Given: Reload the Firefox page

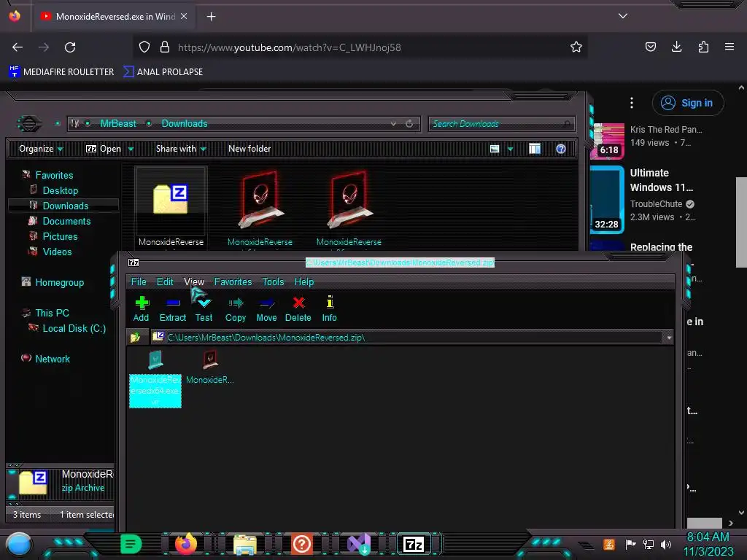Looking at the screenshot, I should click(70, 47).
